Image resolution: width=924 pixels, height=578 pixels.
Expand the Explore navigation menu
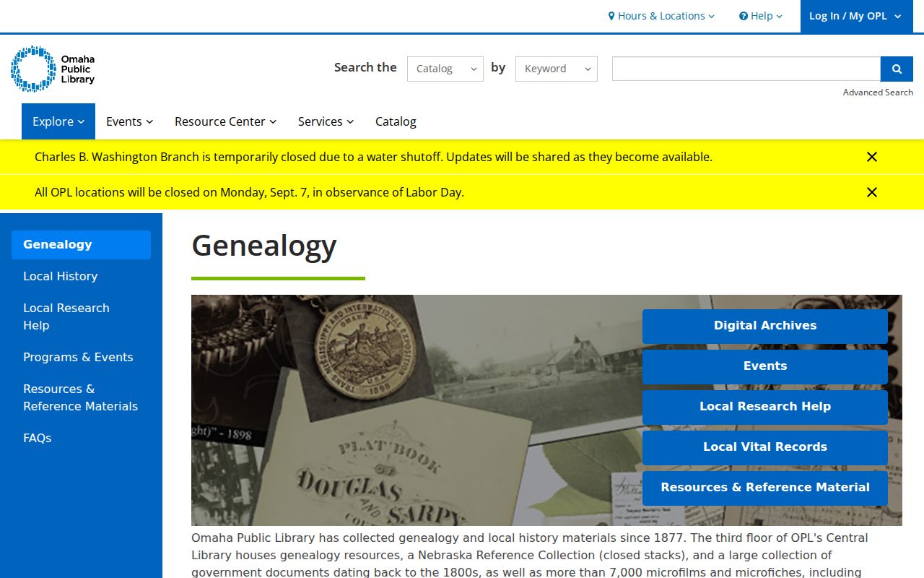[58, 121]
